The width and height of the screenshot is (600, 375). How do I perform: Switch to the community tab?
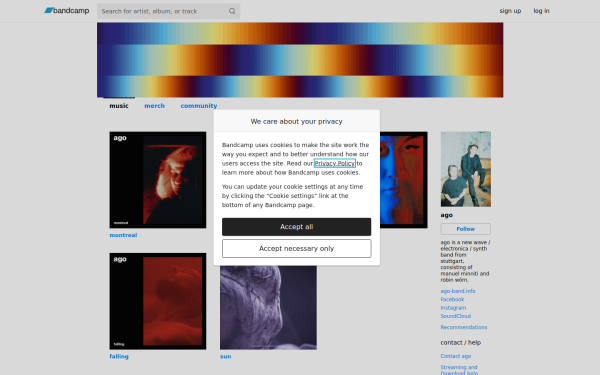tap(199, 106)
